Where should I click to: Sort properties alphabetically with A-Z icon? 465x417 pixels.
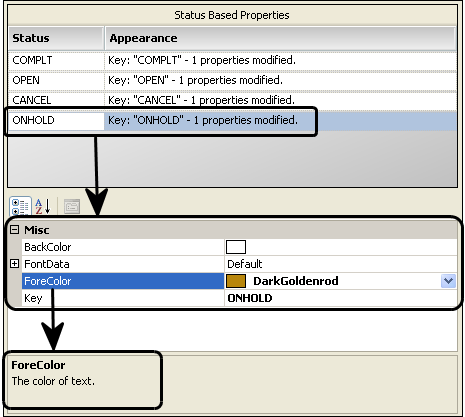43,206
